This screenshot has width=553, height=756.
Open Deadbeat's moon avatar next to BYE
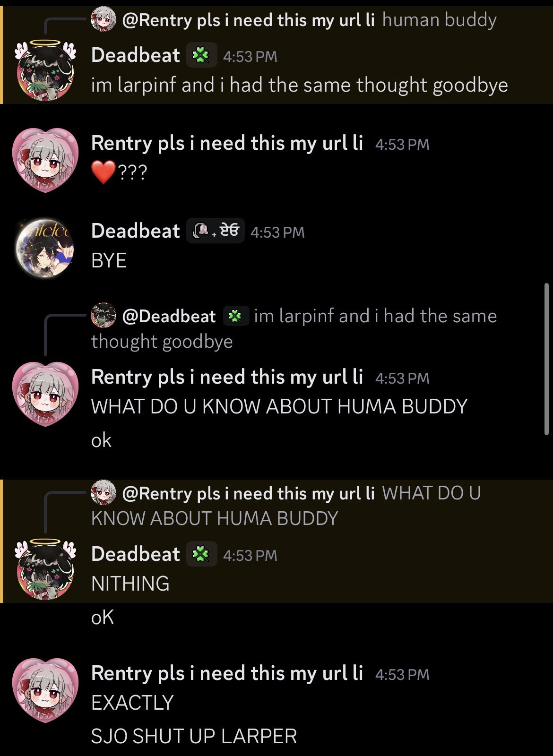(45, 248)
